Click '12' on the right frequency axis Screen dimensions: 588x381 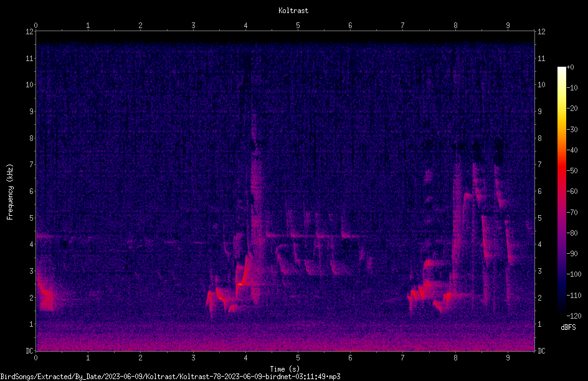tap(541, 32)
